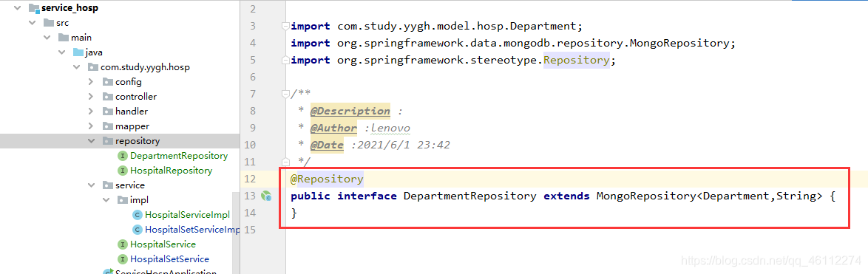This screenshot has height=274, width=868.
Task: Click the main folder icon
Action: 63,38
